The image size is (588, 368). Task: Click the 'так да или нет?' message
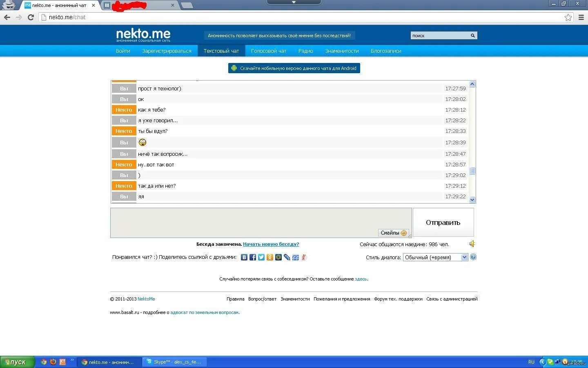pos(157,186)
